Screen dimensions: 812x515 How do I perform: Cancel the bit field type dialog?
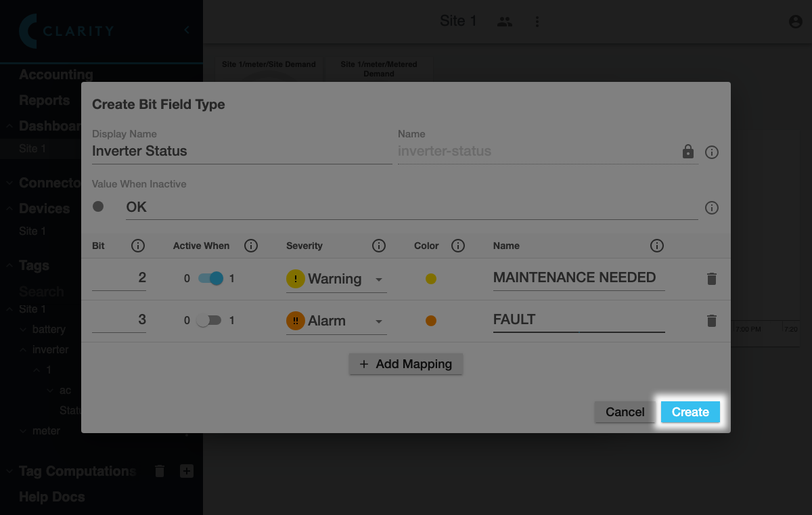pyautogui.click(x=625, y=412)
